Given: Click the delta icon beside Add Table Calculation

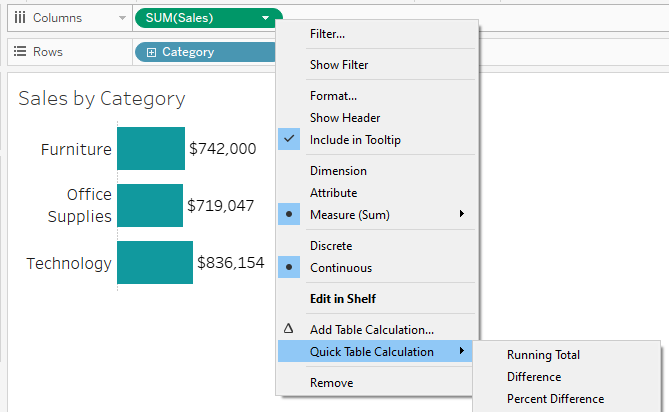Looking at the screenshot, I should click(x=289, y=329).
